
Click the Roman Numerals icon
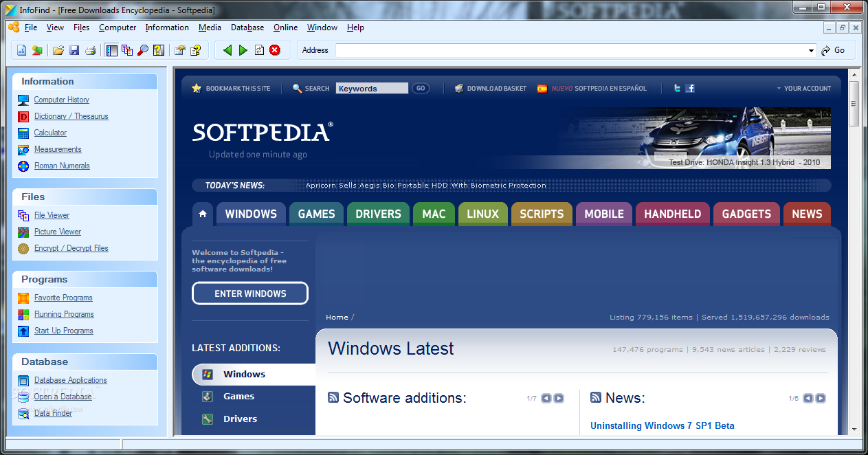pyautogui.click(x=23, y=166)
